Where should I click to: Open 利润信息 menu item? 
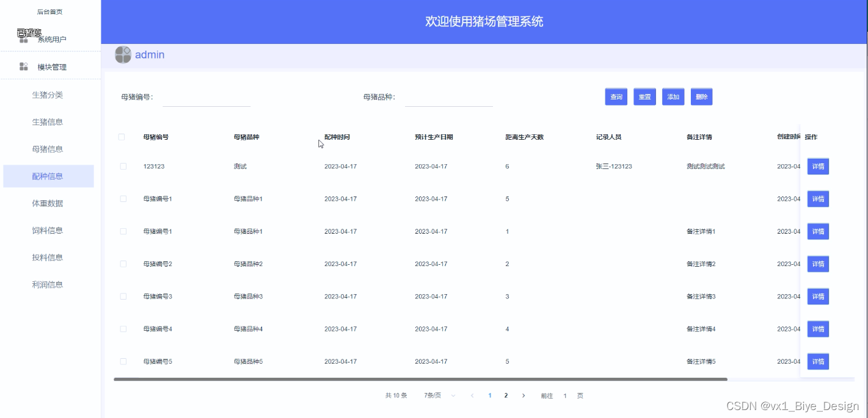click(x=48, y=284)
